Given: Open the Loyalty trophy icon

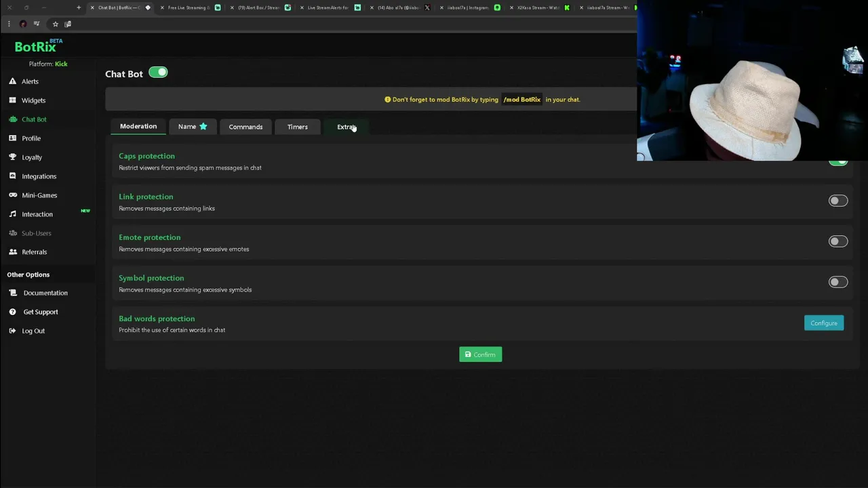Looking at the screenshot, I should click(x=12, y=157).
